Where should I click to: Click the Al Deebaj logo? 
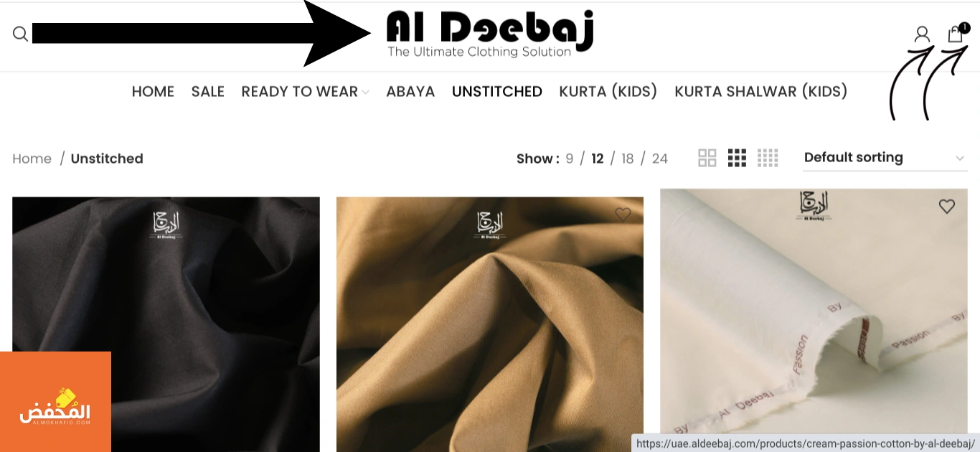pyautogui.click(x=490, y=34)
